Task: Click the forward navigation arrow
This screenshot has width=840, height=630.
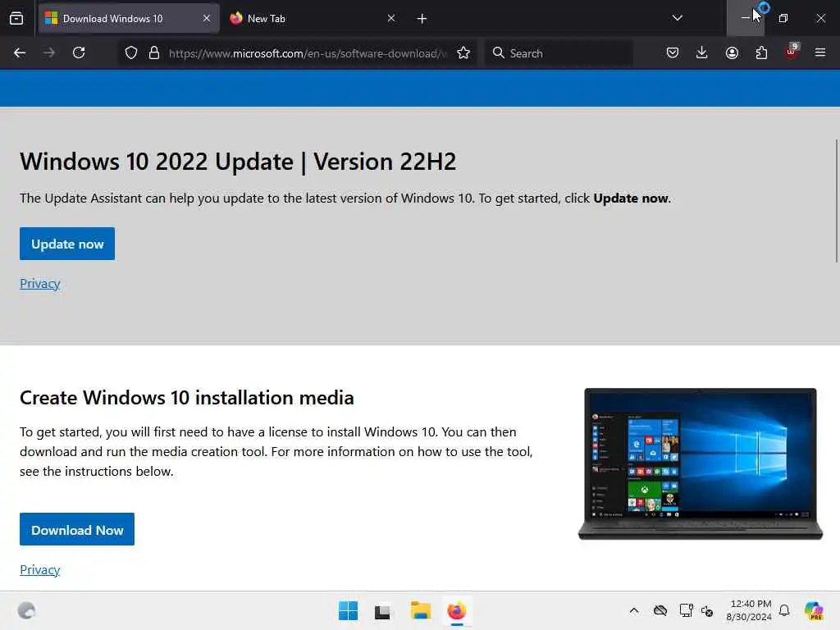Action: (48, 53)
